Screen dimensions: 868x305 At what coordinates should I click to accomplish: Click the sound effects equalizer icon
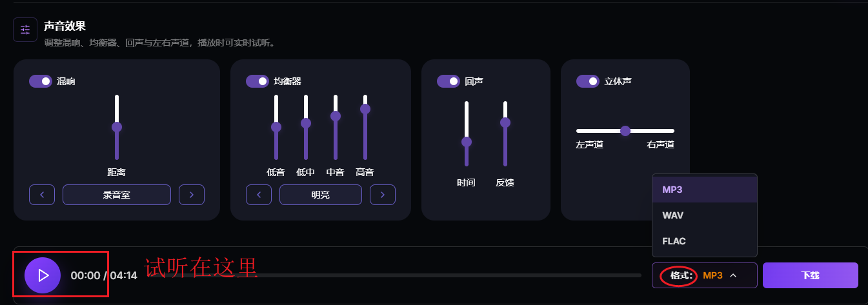tap(25, 30)
